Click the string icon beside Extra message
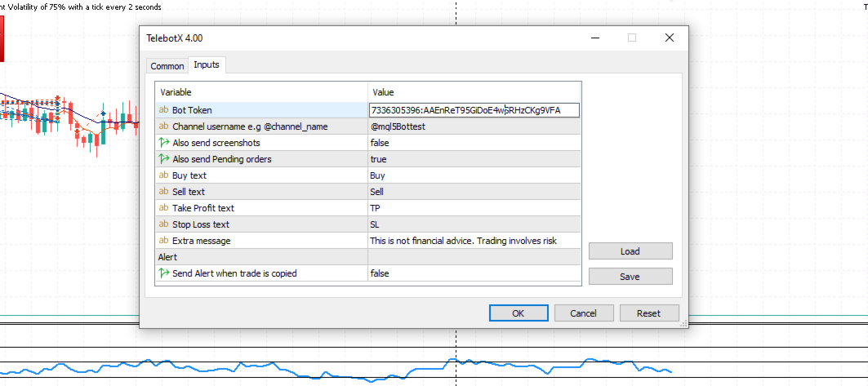Screen dimensions: 868x386 pos(163,241)
